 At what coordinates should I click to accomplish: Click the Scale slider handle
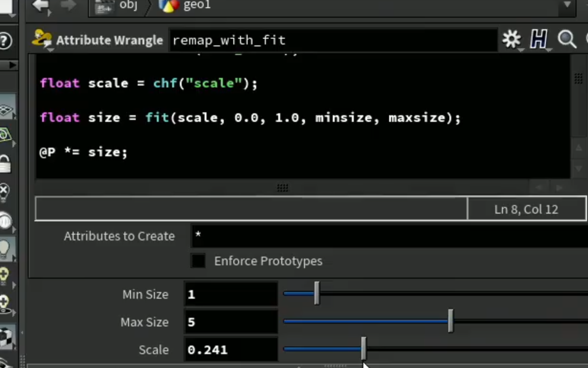click(363, 348)
